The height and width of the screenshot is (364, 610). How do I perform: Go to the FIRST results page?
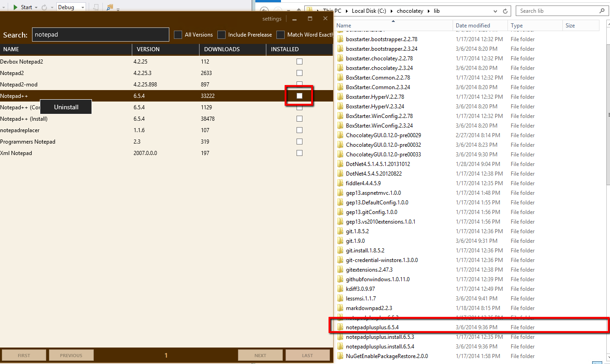(x=24, y=355)
